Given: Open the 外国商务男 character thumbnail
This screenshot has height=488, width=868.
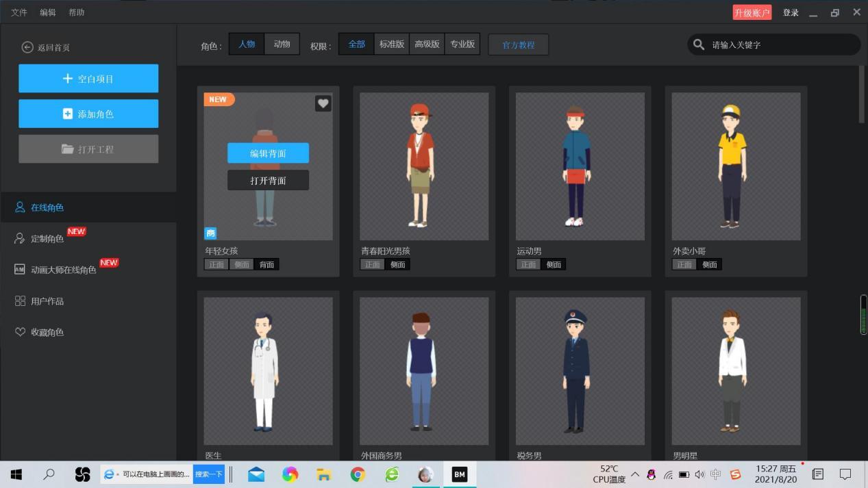Looking at the screenshot, I should 424,371.
